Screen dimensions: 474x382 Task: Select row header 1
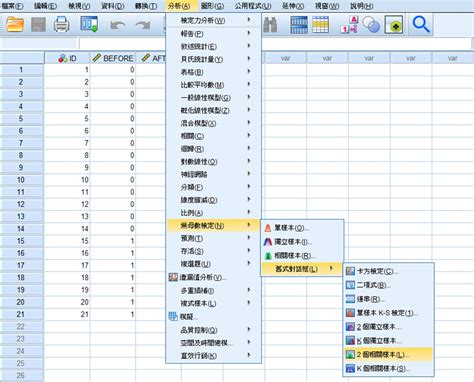click(21, 70)
